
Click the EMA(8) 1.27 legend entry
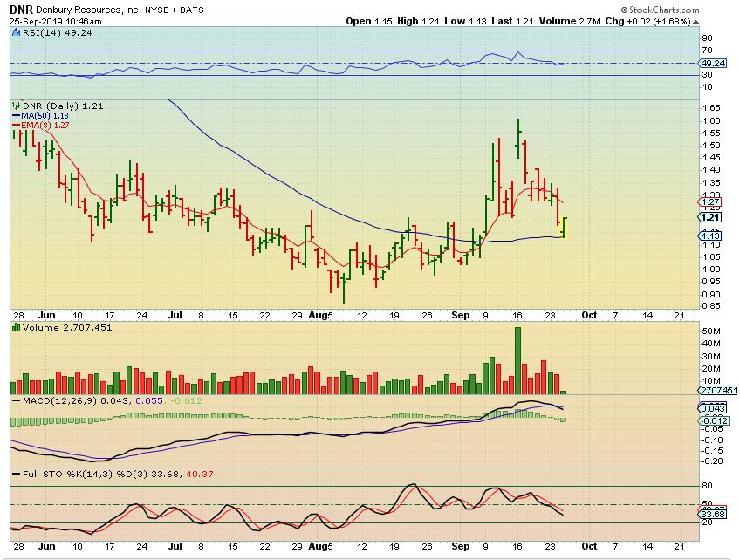[x=40, y=126]
